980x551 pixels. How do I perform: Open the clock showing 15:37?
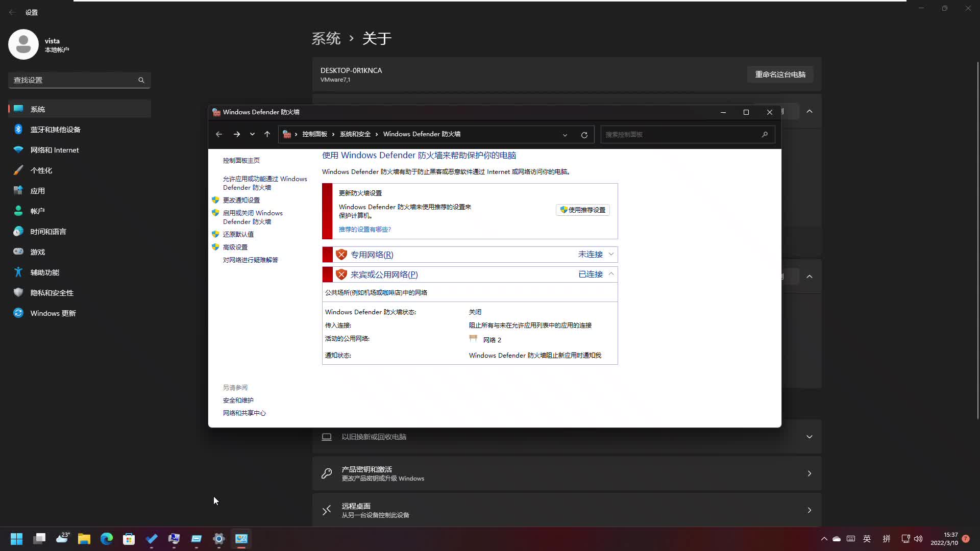coord(944,539)
